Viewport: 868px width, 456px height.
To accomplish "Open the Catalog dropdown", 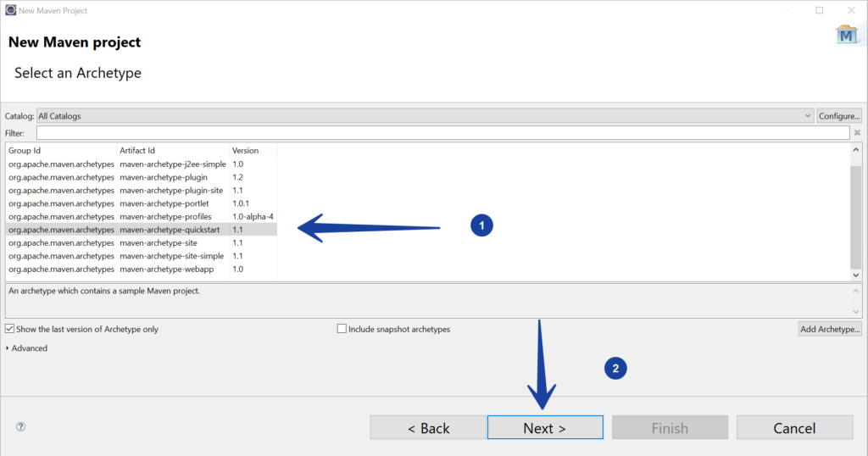I will [x=426, y=115].
